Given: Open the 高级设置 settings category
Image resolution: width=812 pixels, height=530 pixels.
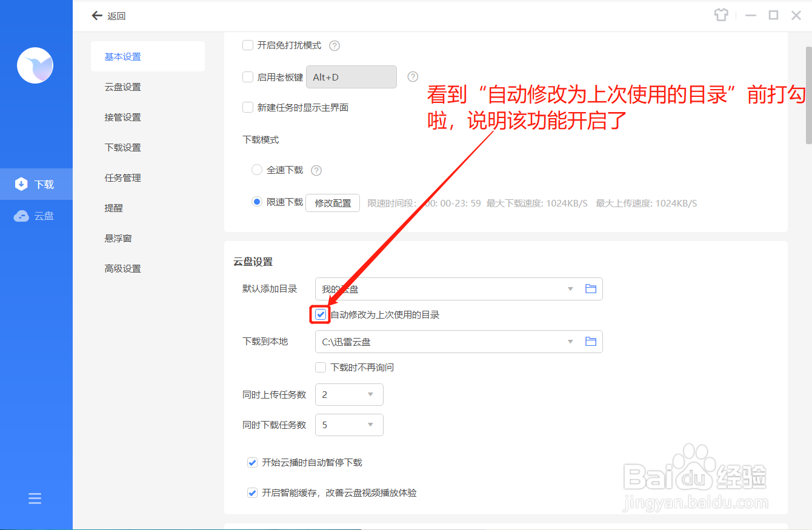Looking at the screenshot, I should [x=123, y=268].
